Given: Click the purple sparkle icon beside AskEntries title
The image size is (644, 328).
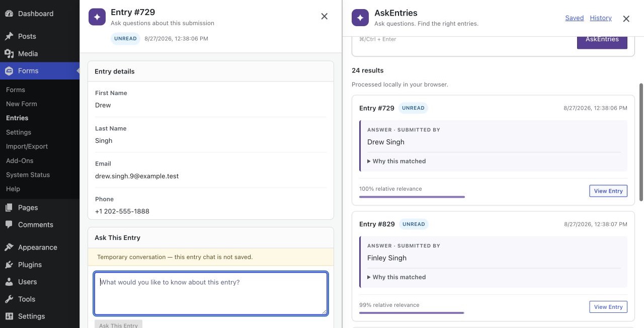Looking at the screenshot, I should click(360, 18).
